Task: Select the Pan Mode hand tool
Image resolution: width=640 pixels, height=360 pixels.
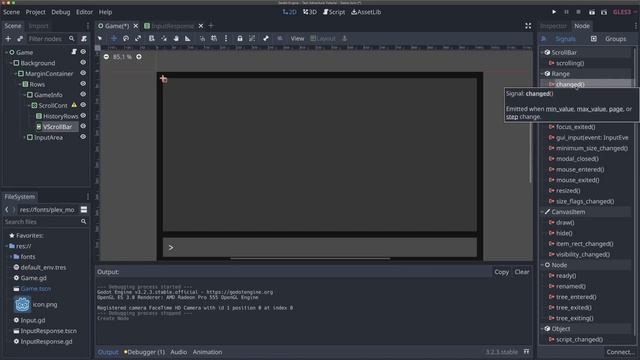Action: coord(176,38)
